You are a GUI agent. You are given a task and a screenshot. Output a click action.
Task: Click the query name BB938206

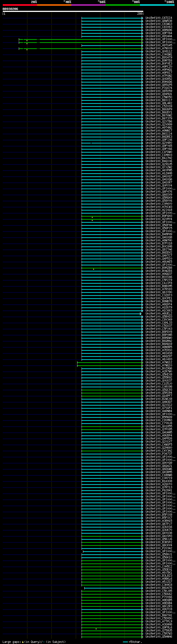11,9
